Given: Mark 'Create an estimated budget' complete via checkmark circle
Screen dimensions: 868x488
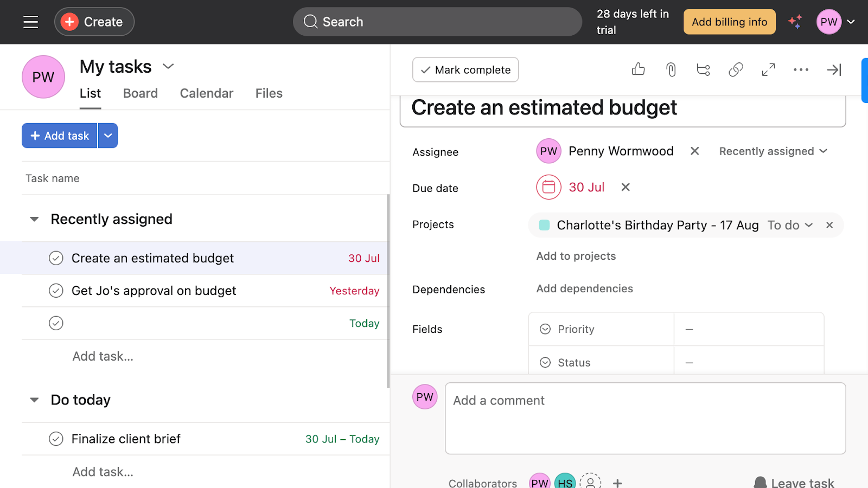Looking at the screenshot, I should 56,258.
